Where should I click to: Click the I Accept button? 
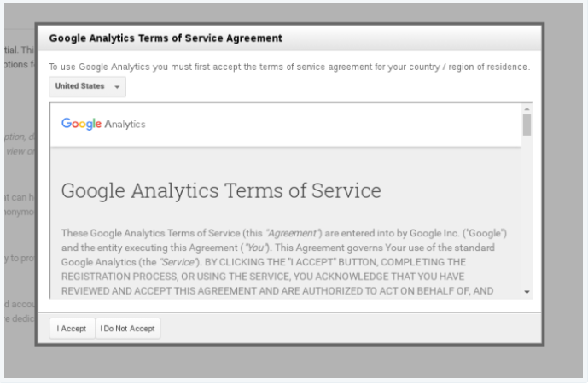72,329
